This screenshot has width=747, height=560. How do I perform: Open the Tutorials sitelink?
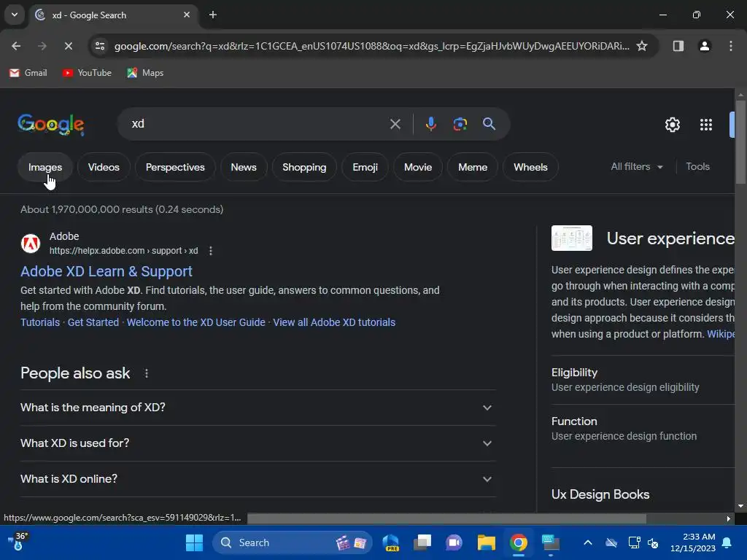(x=40, y=322)
